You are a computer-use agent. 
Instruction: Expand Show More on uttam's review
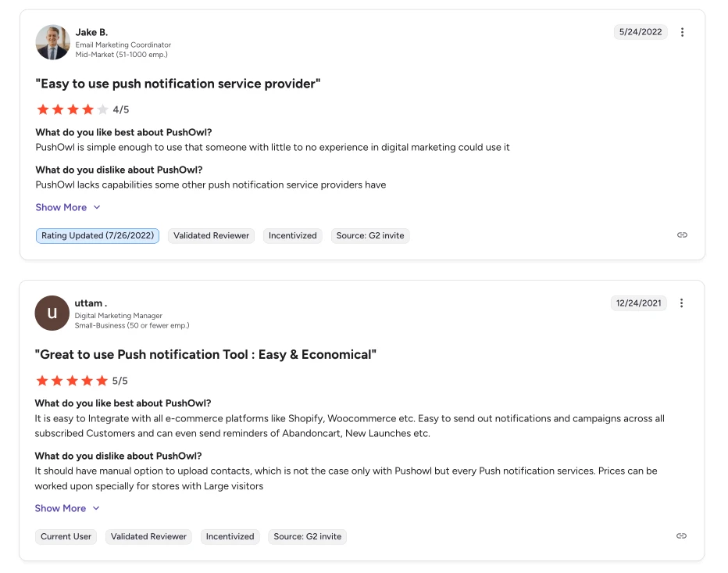coord(62,508)
